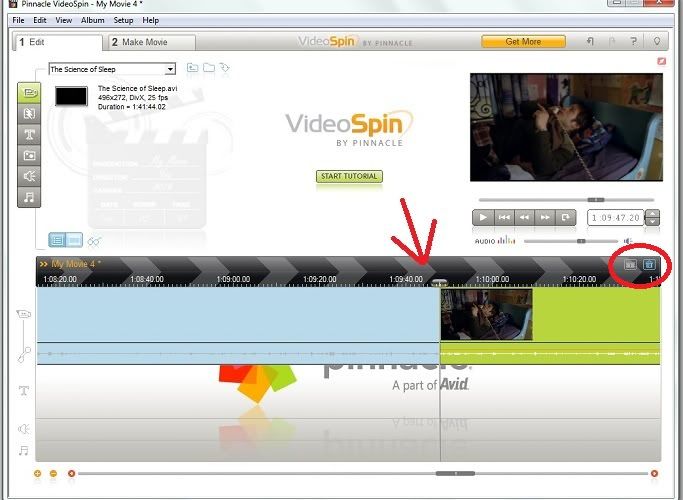Switch album to thumbnail icon view
This screenshot has height=500, width=683.
coord(74,240)
